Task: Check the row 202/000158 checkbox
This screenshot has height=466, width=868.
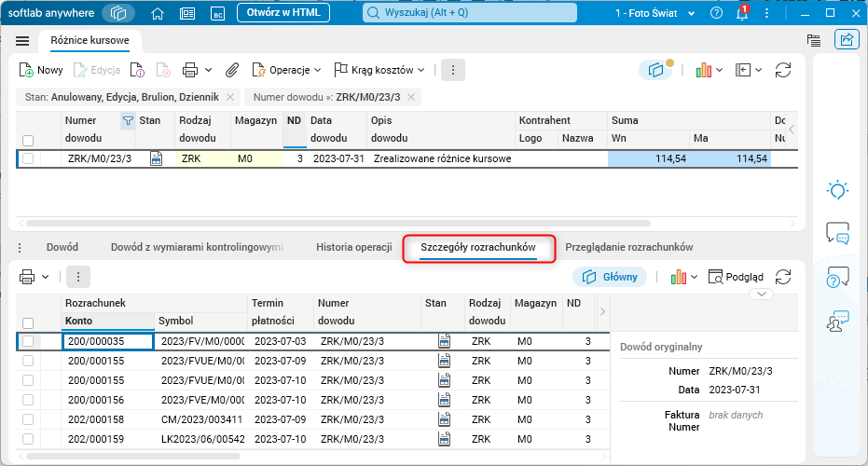Action: coord(28,419)
